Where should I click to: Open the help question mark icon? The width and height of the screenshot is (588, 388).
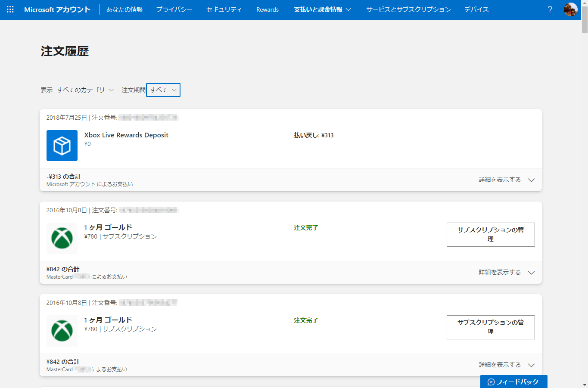(550, 9)
